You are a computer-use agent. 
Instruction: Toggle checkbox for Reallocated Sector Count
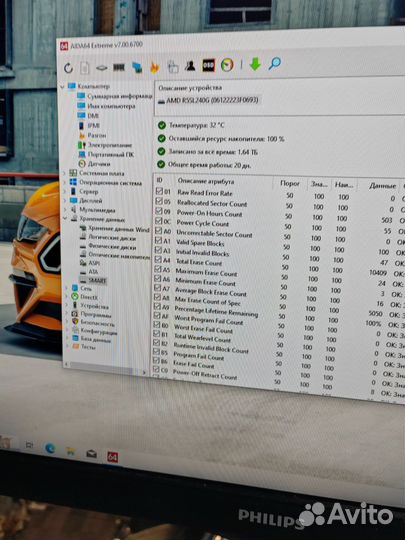(159, 200)
